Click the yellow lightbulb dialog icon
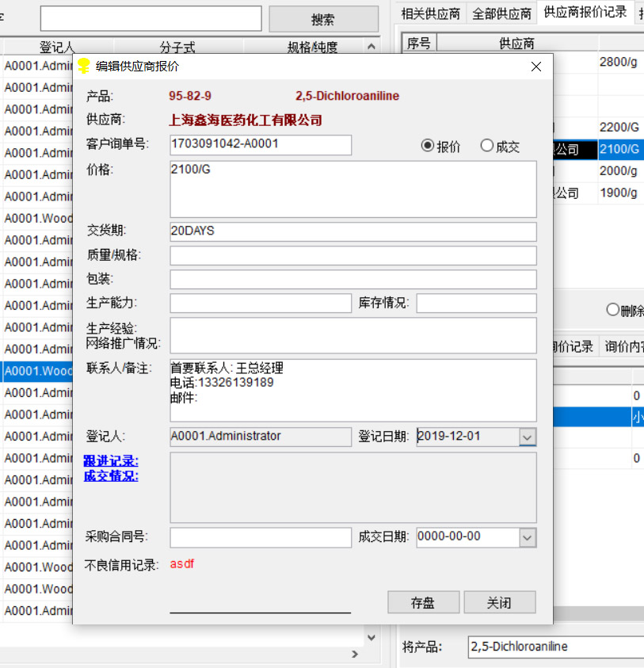Viewport: 644px width, 668px height. [x=83, y=67]
